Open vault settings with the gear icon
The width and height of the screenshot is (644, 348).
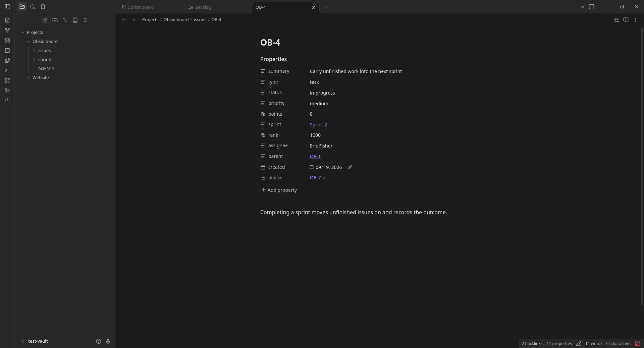108,341
